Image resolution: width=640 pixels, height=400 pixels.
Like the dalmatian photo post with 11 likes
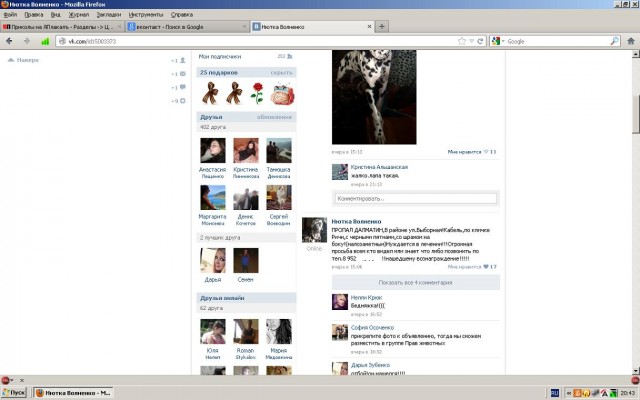472,152
